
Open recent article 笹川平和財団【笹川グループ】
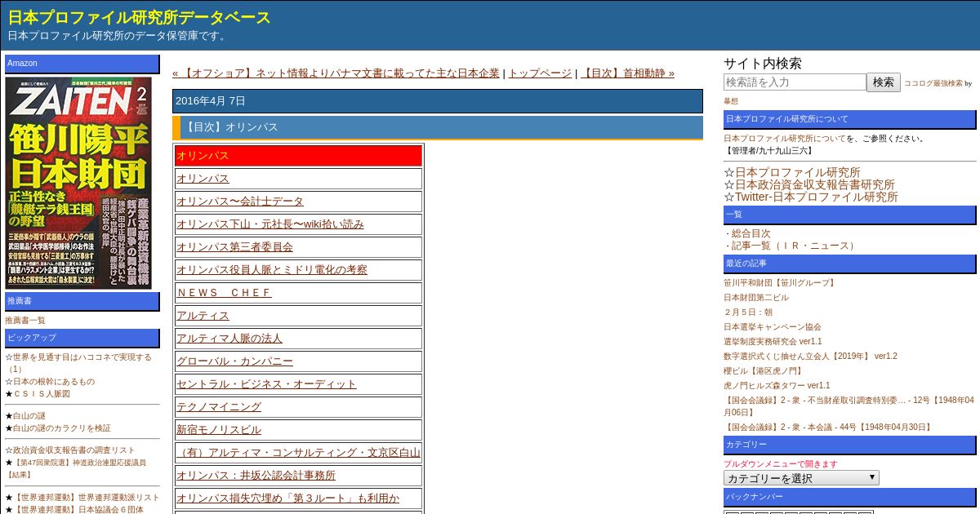point(780,283)
